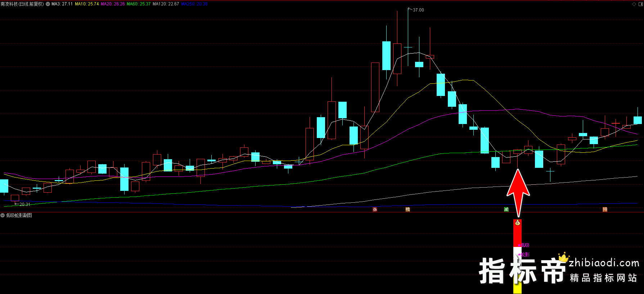Open dropdown beside 低吸蛇影副图 indicator title
The width and height of the screenshot is (644, 294).
3,215
